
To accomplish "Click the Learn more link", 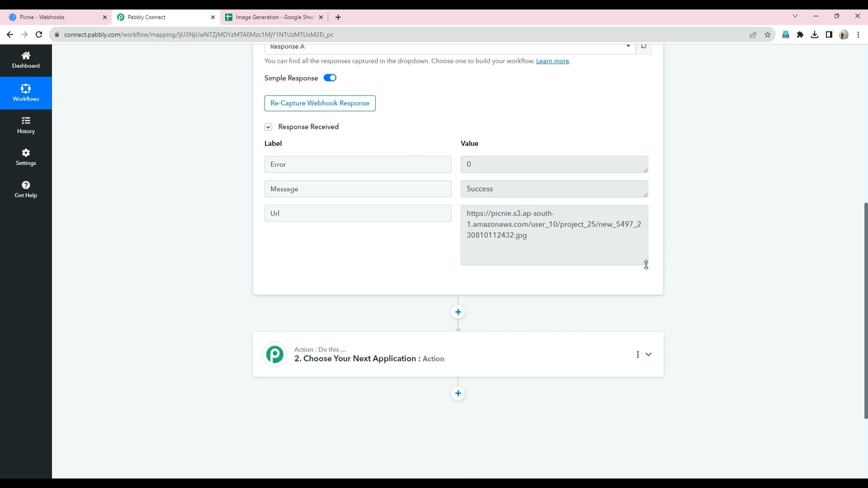I will [x=553, y=61].
